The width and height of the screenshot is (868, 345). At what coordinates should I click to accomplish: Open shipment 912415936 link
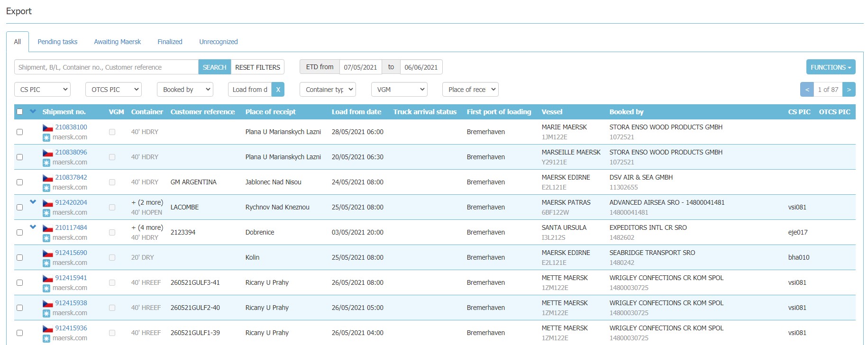(x=71, y=328)
